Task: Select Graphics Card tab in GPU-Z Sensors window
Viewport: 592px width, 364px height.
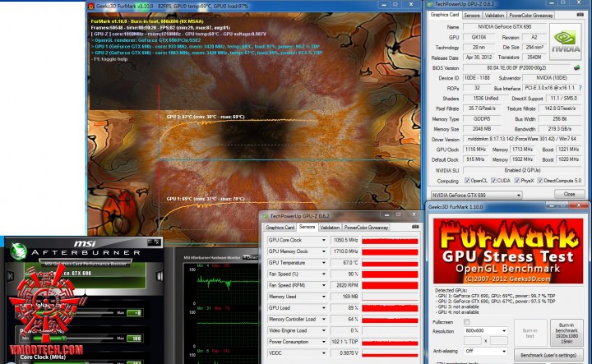Action: 280,228
